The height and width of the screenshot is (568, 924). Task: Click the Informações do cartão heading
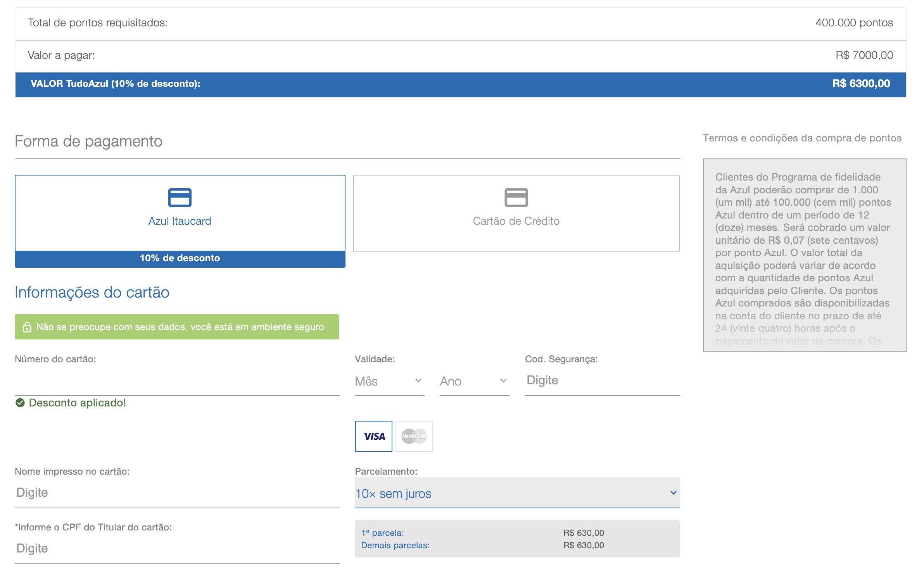(92, 293)
